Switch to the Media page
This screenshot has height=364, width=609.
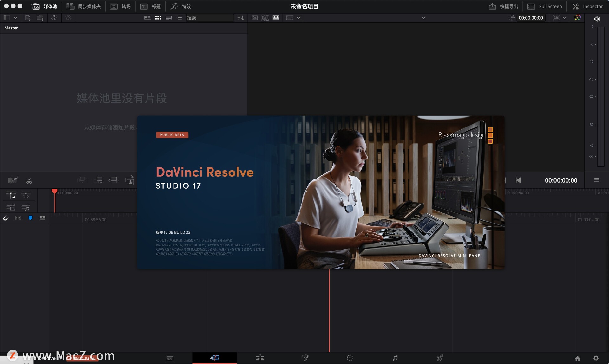click(170, 358)
